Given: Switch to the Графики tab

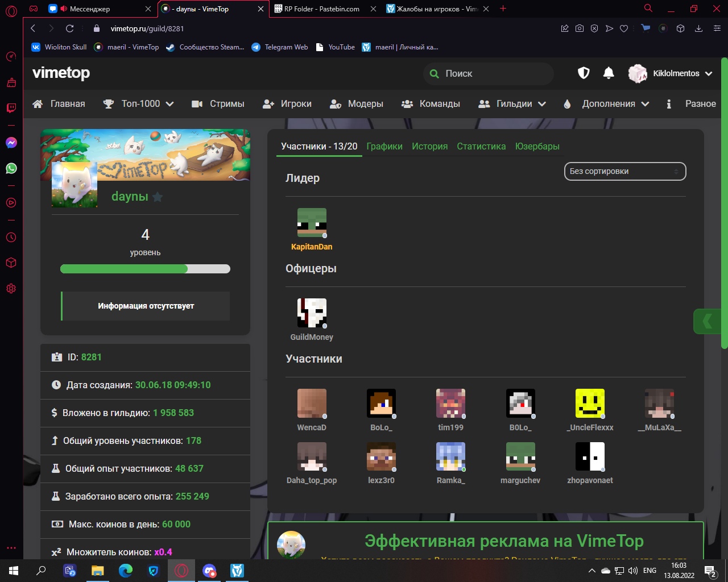Looking at the screenshot, I should (384, 146).
